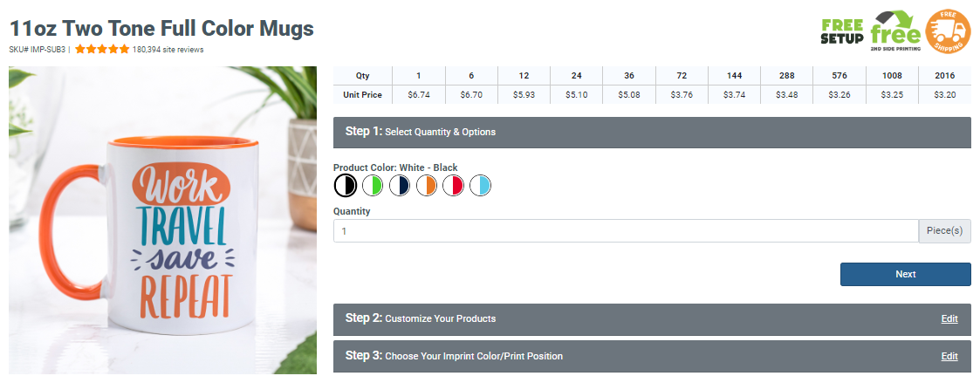980x376 pixels.
Task: Expand Step 1 Select Quantity & Options header
Action: click(652, 132)
